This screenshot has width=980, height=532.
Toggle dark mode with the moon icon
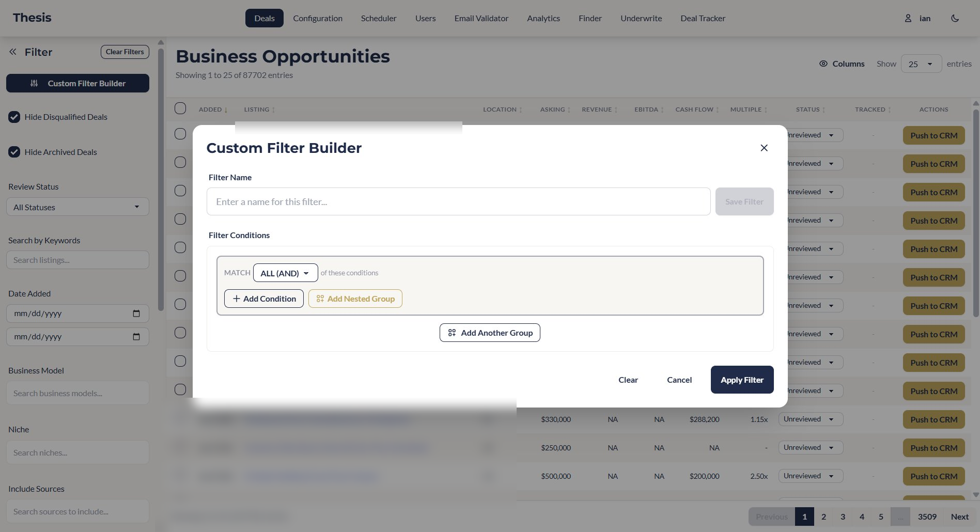954,18
